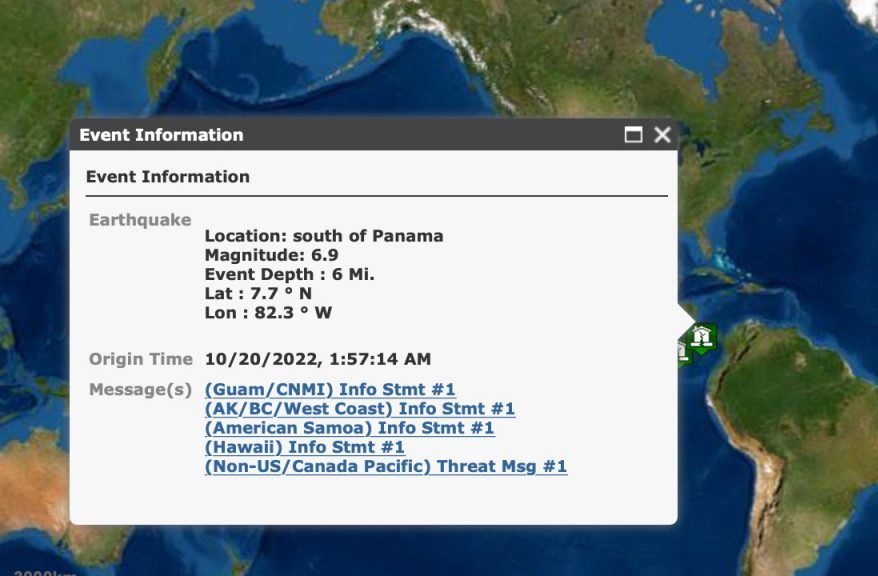
Task: View the Hawaii Info Stmt #1
Action: tap(304, 447)
